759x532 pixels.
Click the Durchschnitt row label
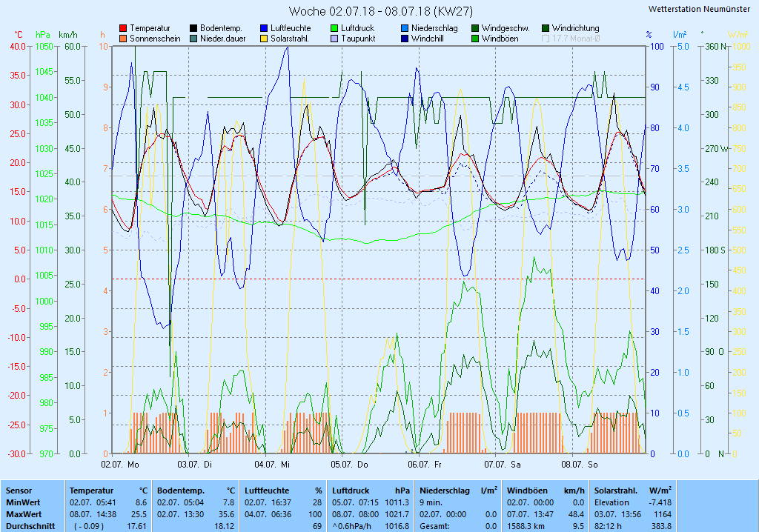[x=30, y=526]
